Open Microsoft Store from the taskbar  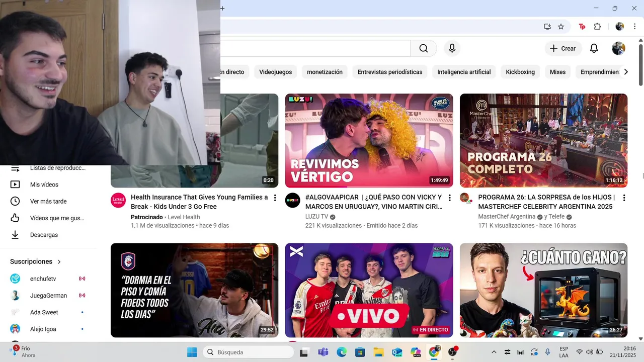tap(360, 352)
